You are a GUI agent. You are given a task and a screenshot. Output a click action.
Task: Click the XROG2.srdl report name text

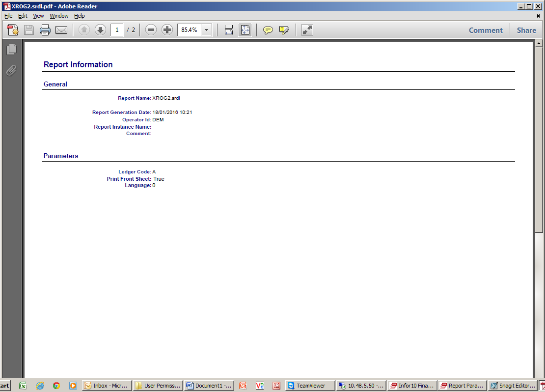point(166,98)
